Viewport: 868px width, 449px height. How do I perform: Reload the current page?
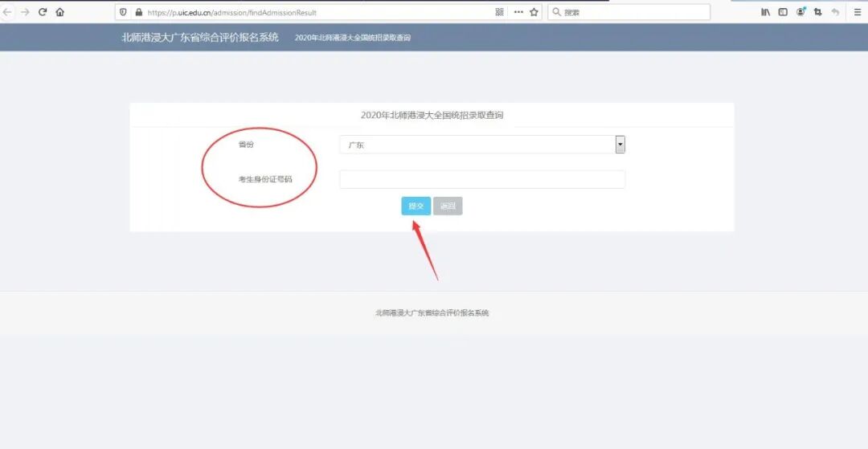coord(42,12)
